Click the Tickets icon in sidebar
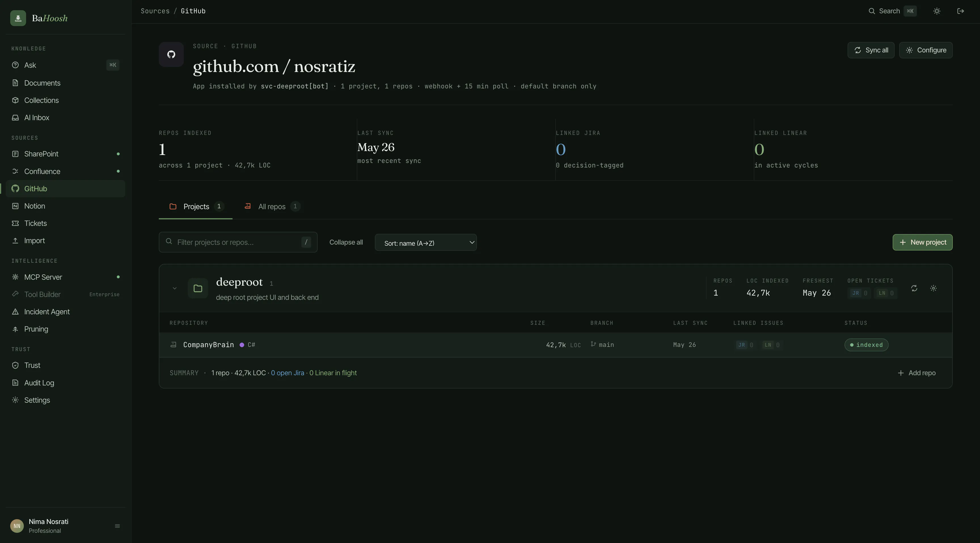This screenshot has width=980, height=543. pyautogui.click(x=15, y=223)
